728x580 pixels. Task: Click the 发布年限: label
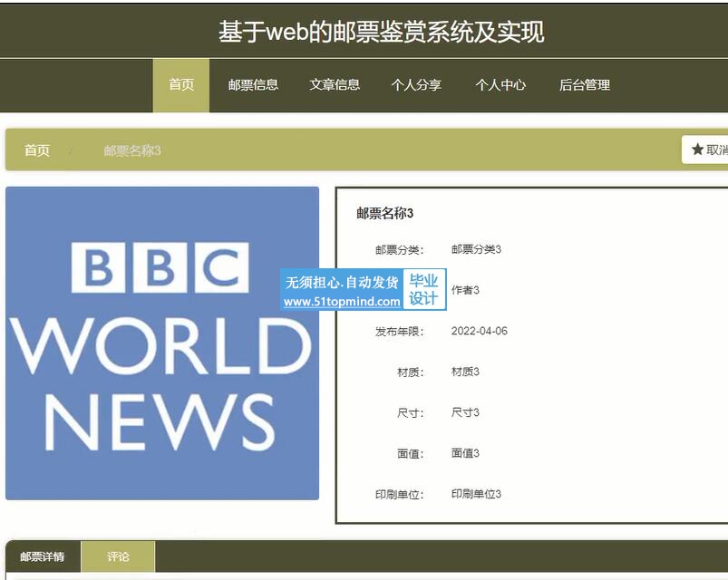click(x=399, y=332)
